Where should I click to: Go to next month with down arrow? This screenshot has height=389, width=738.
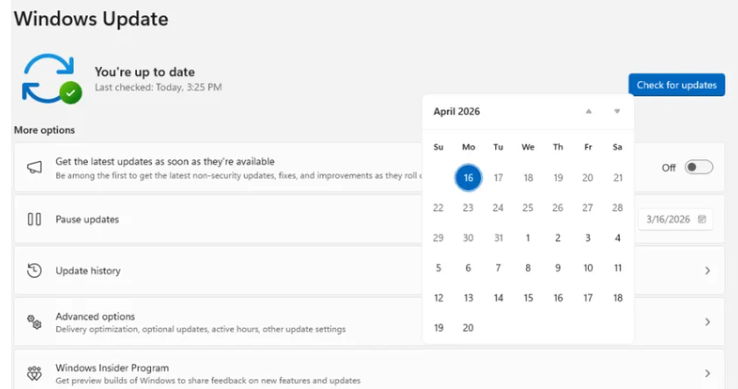pyautogui.click(x=617, y=111)
